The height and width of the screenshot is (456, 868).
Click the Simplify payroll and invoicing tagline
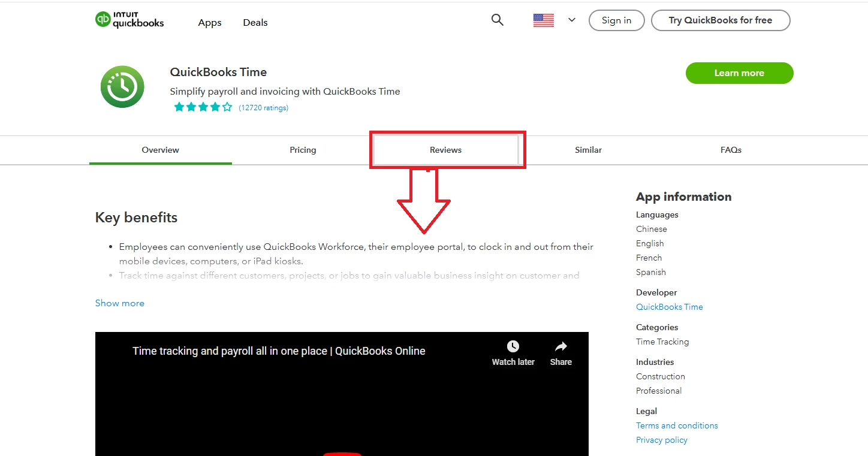point(285,92)
